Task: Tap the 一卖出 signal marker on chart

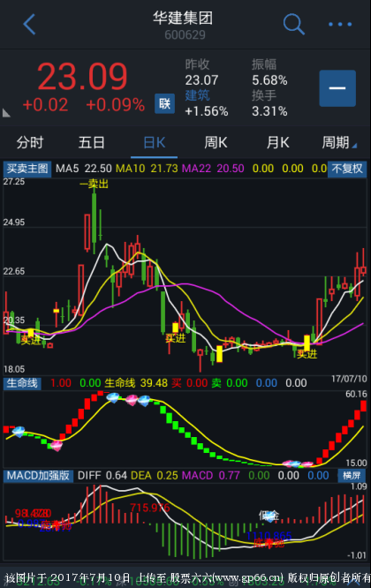Action: (x=95, y=184)
